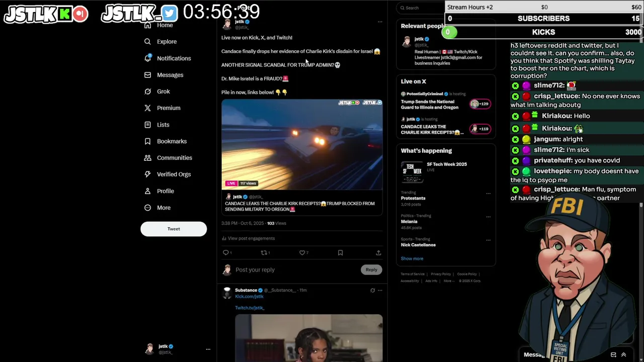Click the share upload icon under post
This screenshot has width=644, height=362.
click(378, 253)
